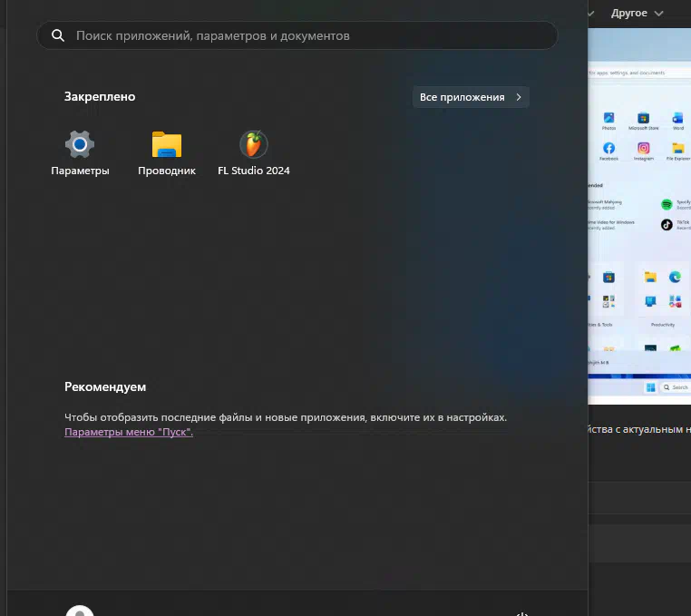691x616 pixels.
Task: Click Edge browser icon in the article screenshot
Action: pos(675,277)
